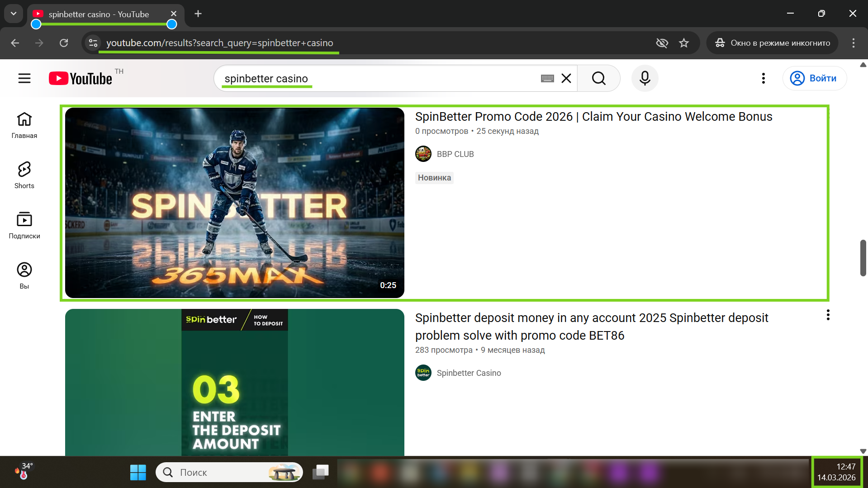Click the page vertical scrollbar thumb
This screenshot has width=868, height=488.
pyautogui.click(x=863, y=258)
